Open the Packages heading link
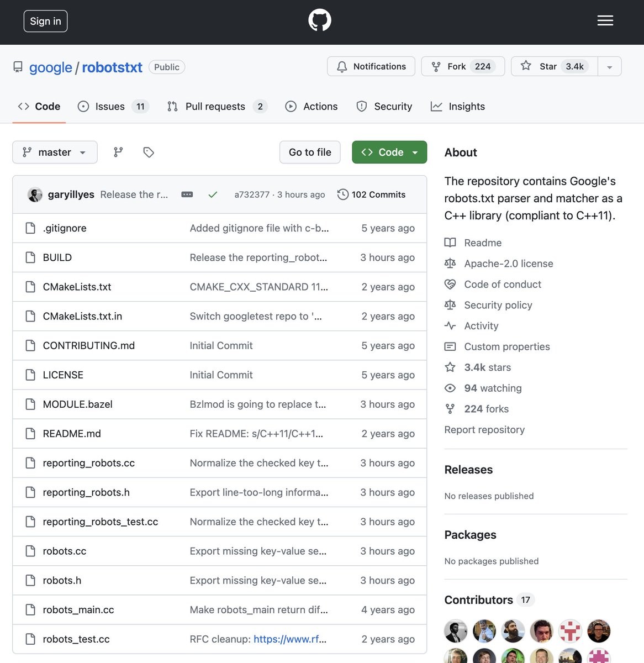644x663 pixels. pyautogui.click(x=470, y=535)
